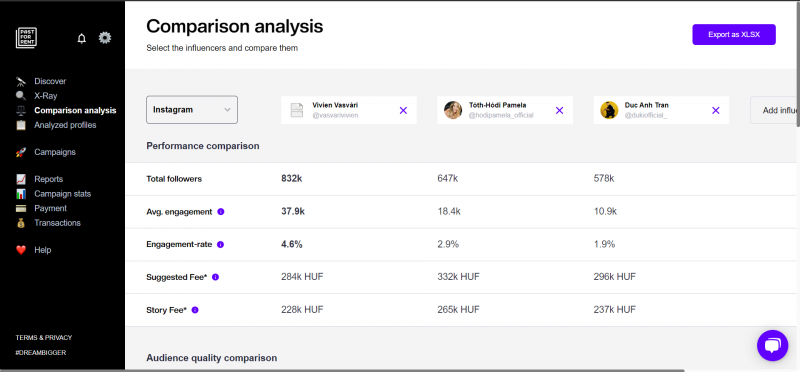This screenshot has width=800, height=372.
Task: Click the Comparison analysis scales icon
Action: [x=20, y=110]
